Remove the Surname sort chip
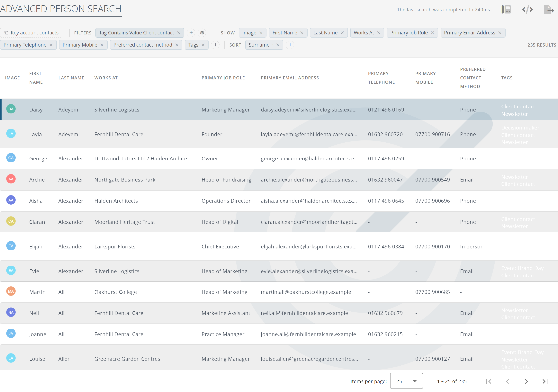The image size is (558, 392). click(x=278, y=45)
